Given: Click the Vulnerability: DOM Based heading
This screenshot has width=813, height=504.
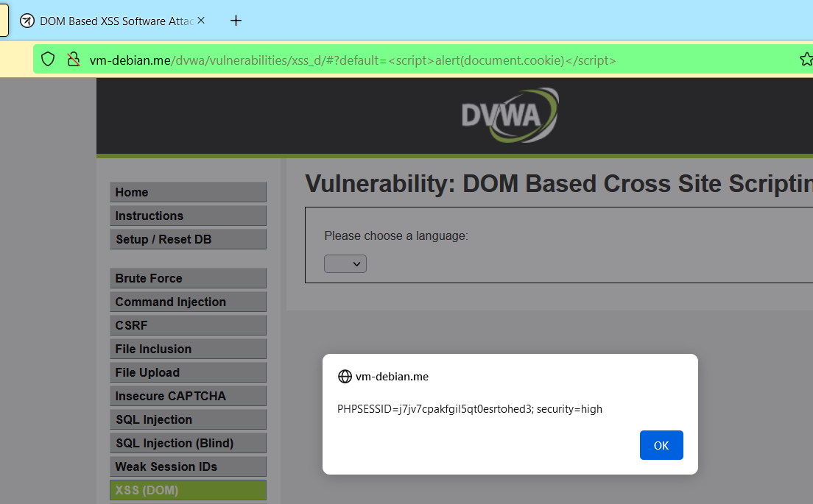Looking at the screenshot, I should [x=559, y=183].
